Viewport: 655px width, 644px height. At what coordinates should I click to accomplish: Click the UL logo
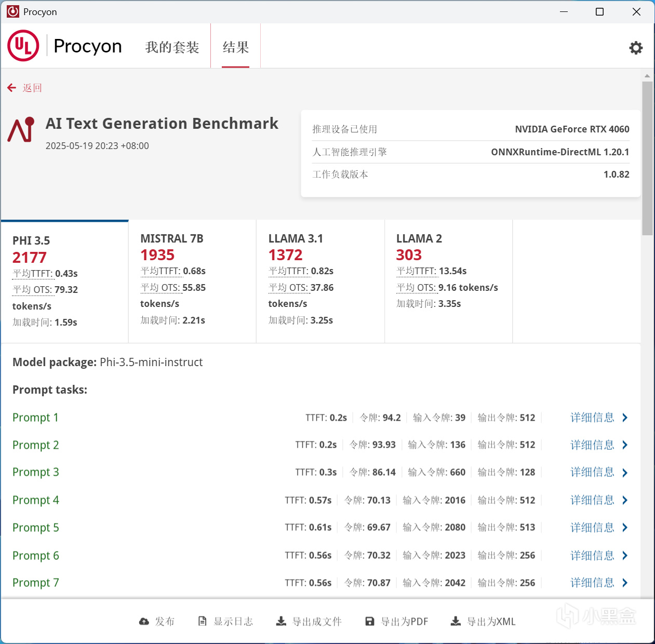[x=23, y=46]
